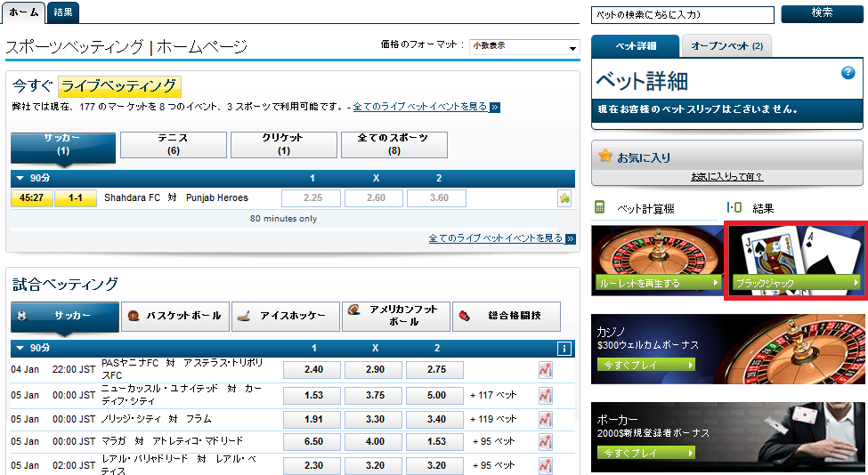Click the info icon in match betting header
Viewport: 868px width, 475px height.
click(x=564, y=349)
